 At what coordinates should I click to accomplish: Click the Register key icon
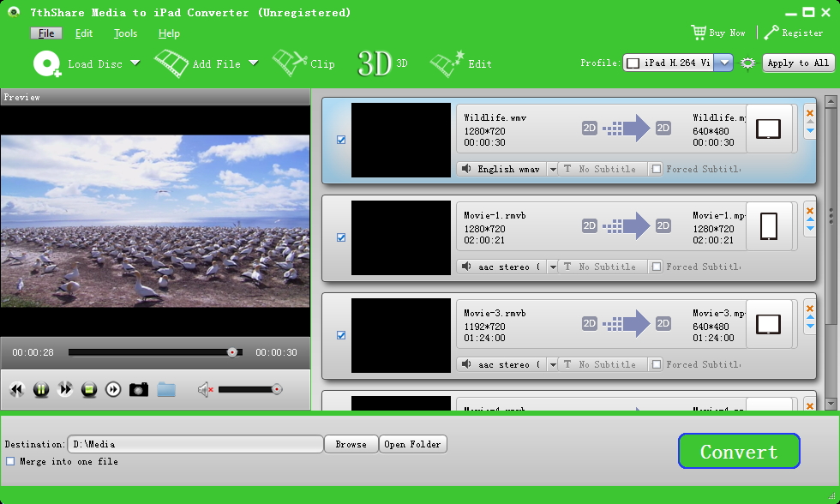tap(771, 33)
